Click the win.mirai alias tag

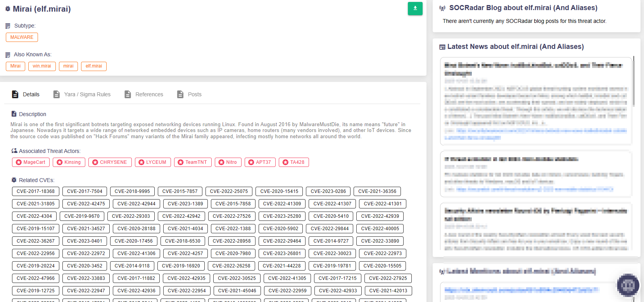(42, 66)
